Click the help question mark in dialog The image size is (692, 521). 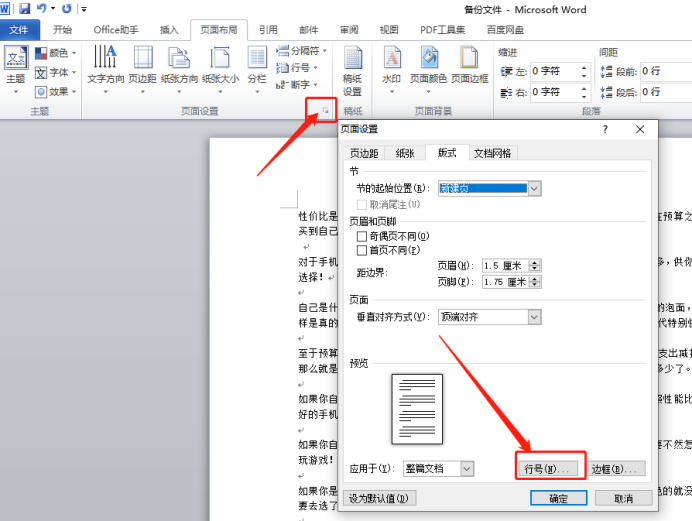click(606, 129)
